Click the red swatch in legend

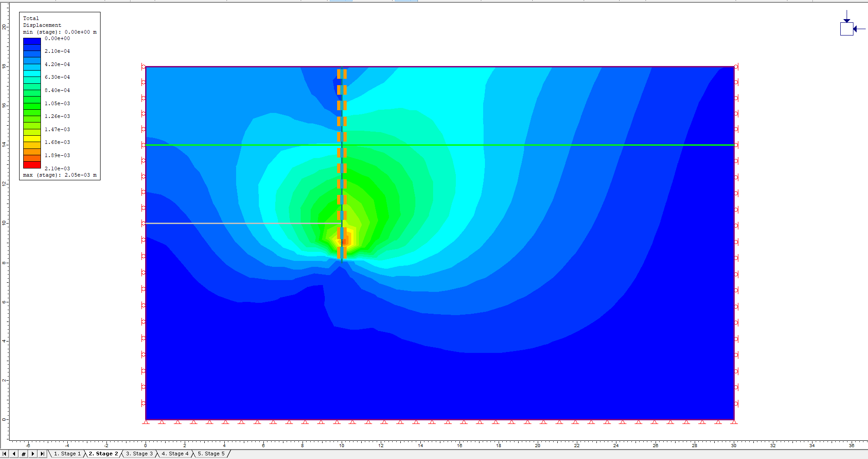coord(32,165)
